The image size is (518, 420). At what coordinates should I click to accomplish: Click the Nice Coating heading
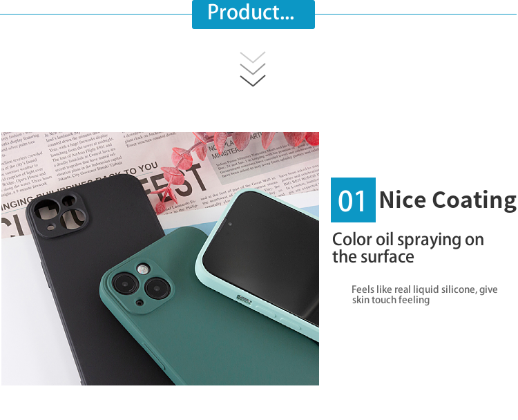[x=448, y=200]
